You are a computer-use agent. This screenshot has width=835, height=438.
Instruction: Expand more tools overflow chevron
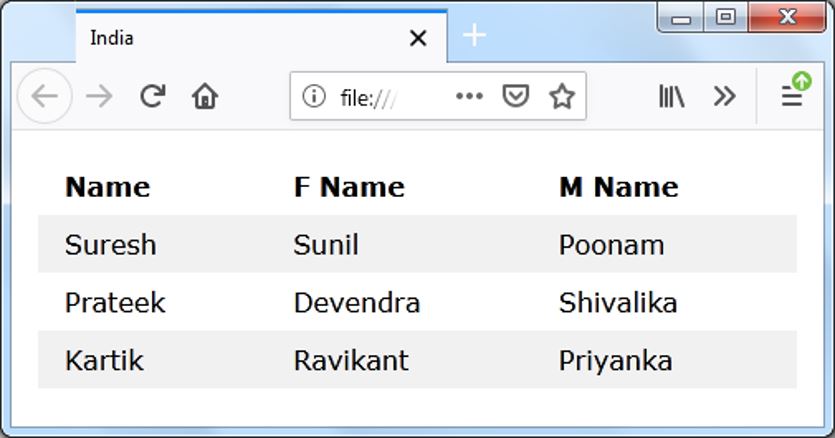724,96
